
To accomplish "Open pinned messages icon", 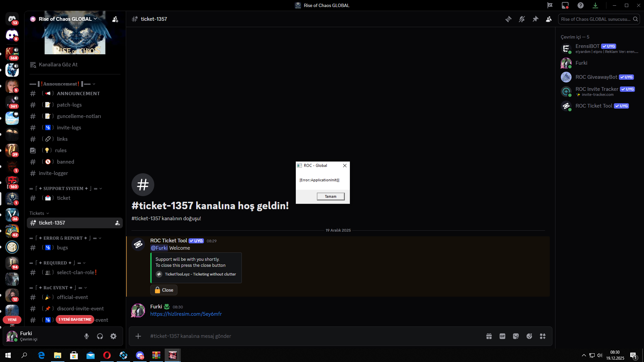I will [x=535, y=19].
